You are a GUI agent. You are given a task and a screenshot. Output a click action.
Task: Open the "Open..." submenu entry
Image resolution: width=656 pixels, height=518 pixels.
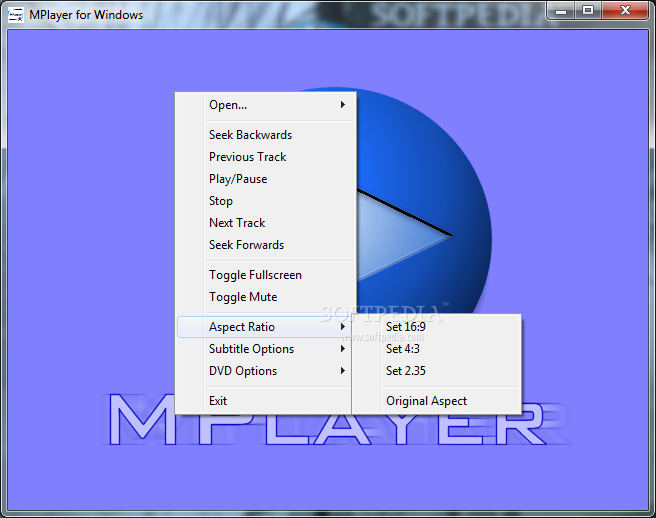click(266, 105)
